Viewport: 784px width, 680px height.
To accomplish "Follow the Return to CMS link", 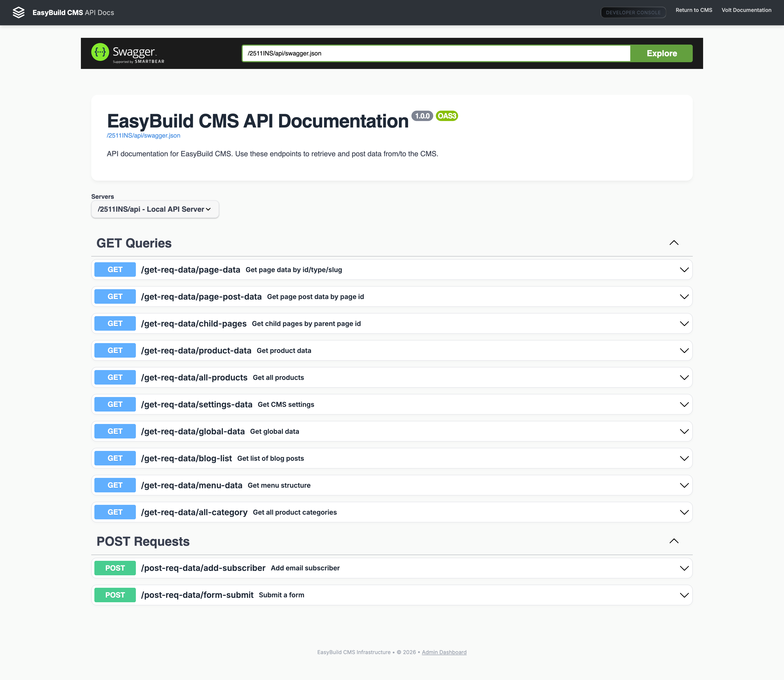I will click(694, 10).
